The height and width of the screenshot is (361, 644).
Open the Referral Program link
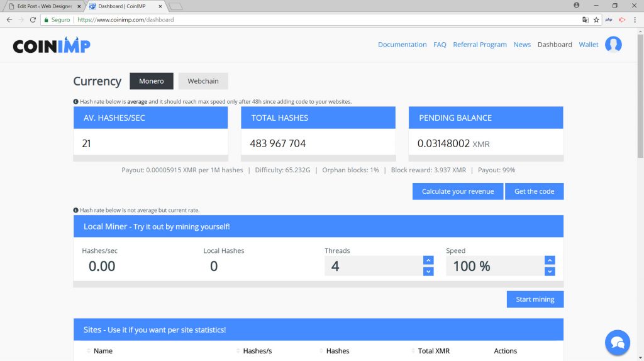coord(480,45)
